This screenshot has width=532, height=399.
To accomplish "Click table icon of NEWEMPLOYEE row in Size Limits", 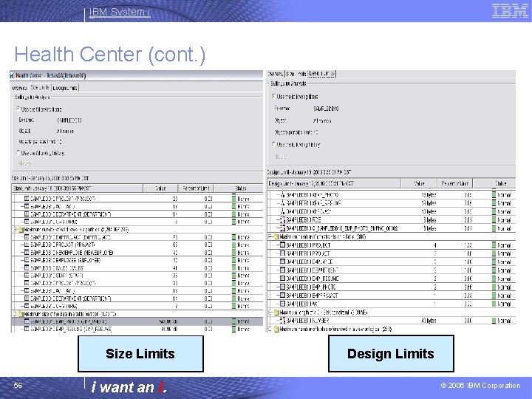I will pos(27,252).
